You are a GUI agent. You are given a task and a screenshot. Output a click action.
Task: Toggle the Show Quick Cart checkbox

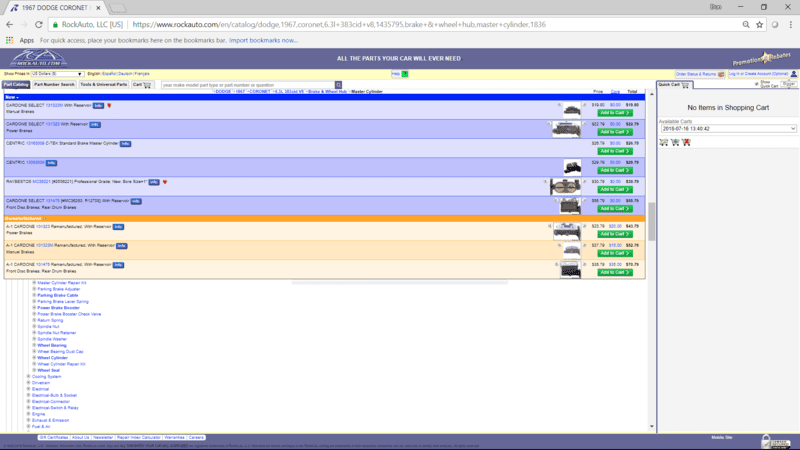(757, 84)
